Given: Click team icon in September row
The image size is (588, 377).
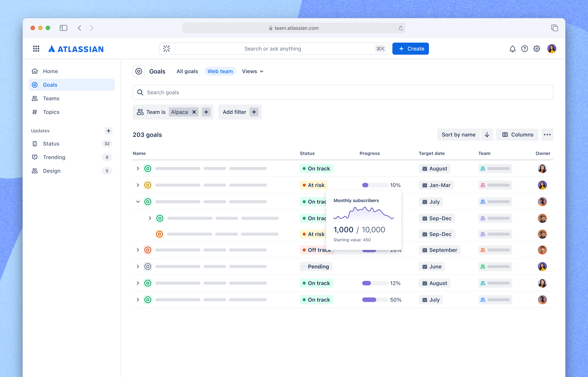Looking at the screenshot, I should coord(483,250).
